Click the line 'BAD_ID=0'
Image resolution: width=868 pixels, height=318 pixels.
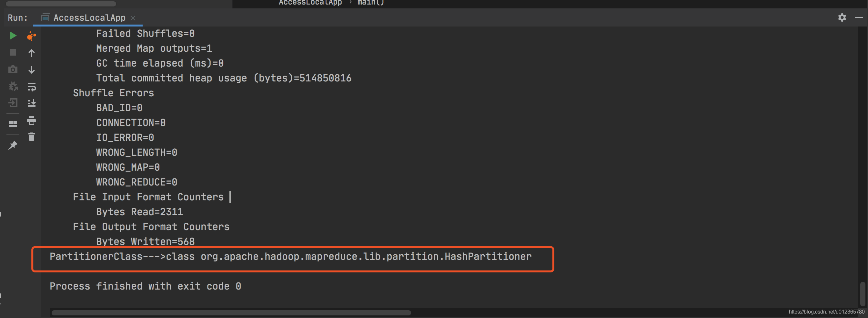119,108
